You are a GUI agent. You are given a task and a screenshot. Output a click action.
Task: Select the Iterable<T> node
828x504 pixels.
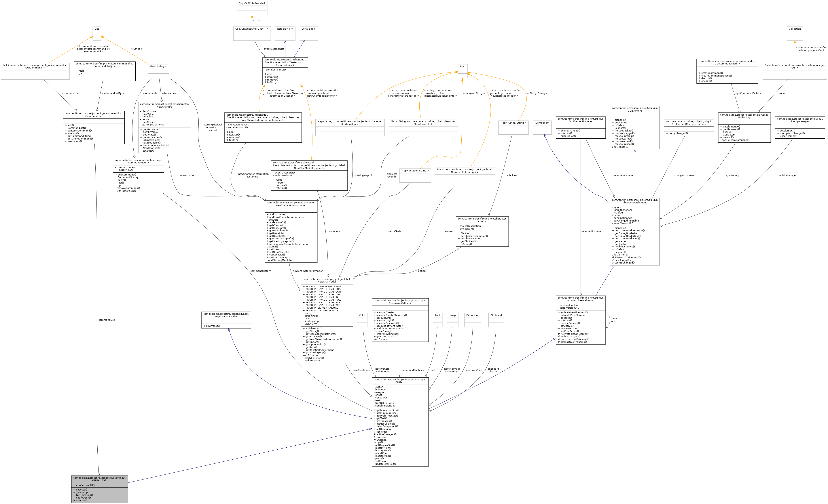click(285, 34)
